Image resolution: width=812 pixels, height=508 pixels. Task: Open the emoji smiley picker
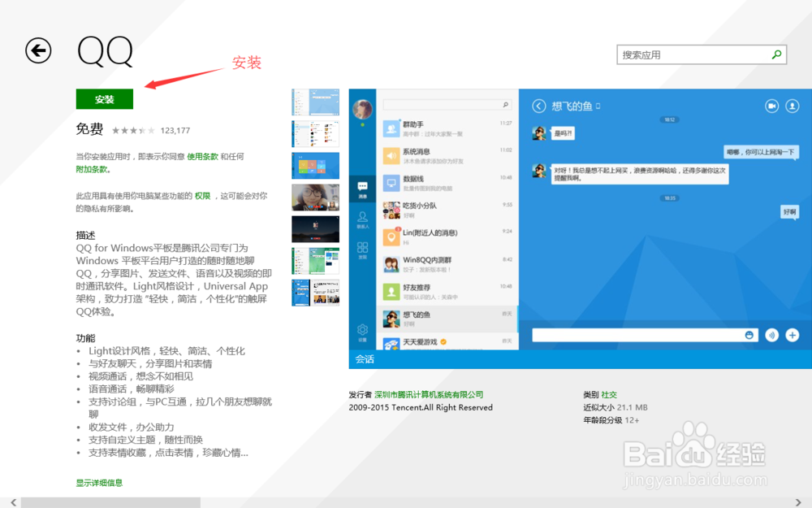click(749, 336)
